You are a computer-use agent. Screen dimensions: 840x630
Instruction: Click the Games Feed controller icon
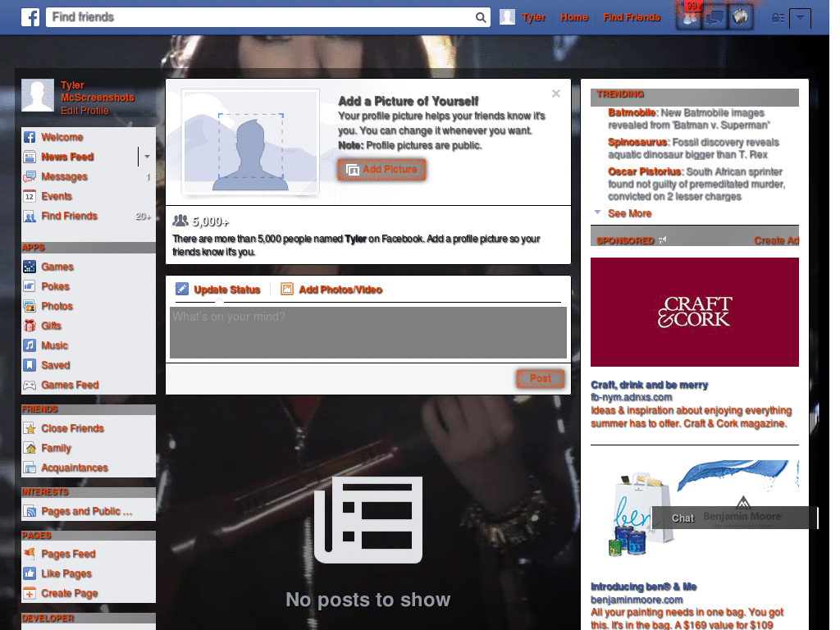click(x=30, y=386)
